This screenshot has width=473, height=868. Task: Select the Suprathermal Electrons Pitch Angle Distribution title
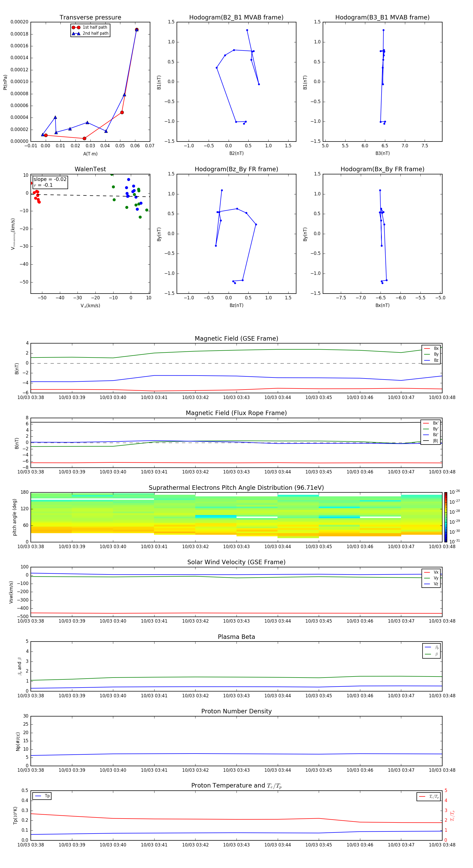[x=236, y=488]
